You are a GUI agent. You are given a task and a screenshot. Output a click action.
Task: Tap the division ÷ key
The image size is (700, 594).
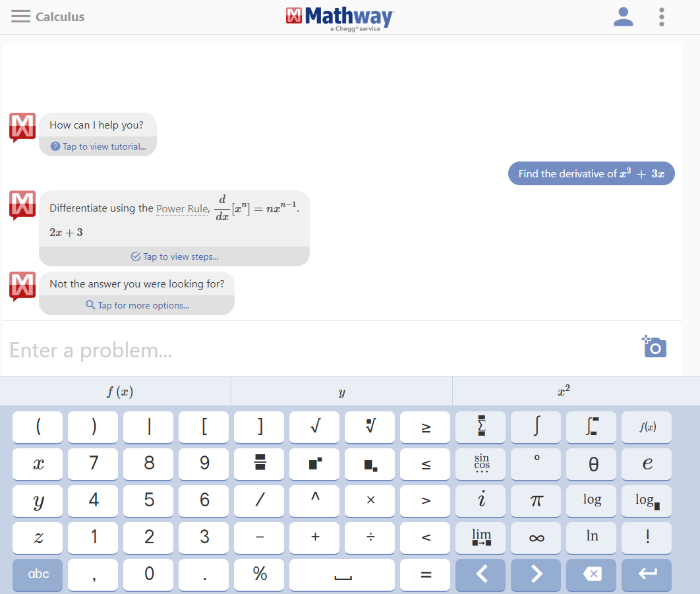coord(370,538)
